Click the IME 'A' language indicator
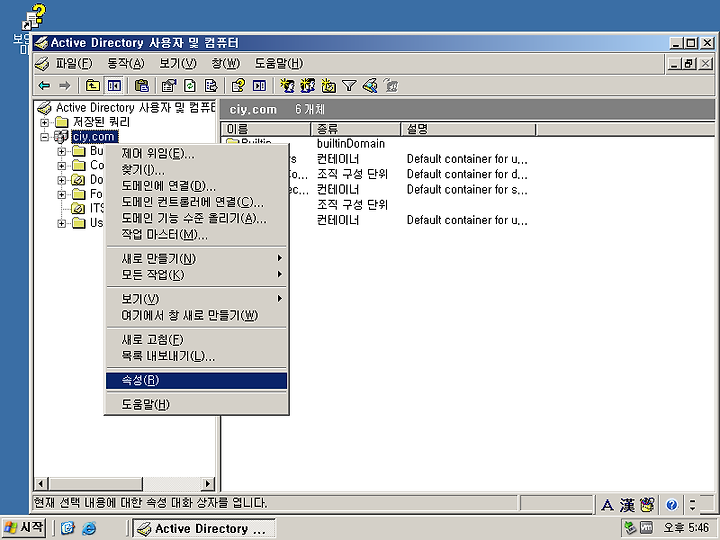Screen dimensions: 720x540 (607, 505)
